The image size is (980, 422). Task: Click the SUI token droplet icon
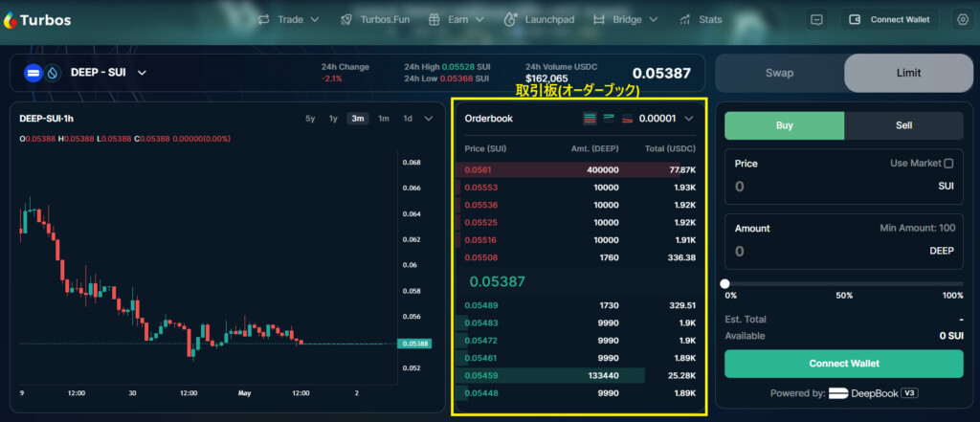click(x=52, y=73)
